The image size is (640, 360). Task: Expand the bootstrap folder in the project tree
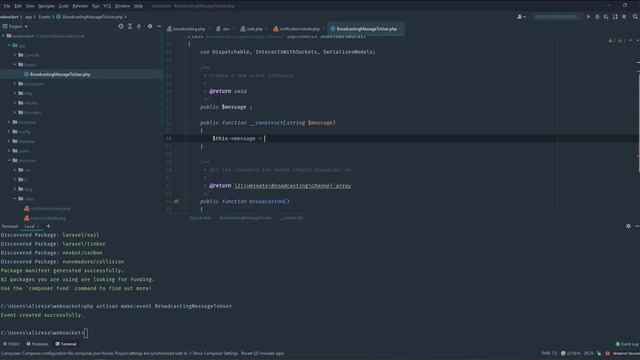click(x=9, y=122)
